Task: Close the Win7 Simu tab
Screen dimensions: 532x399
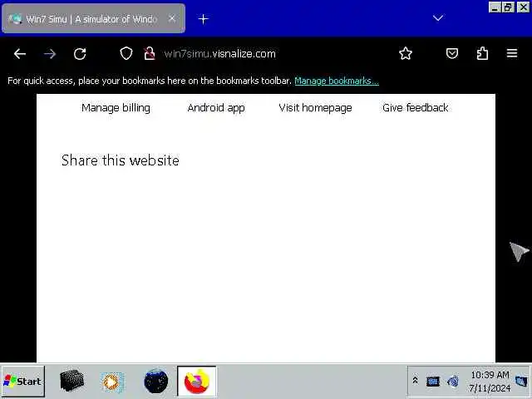Action: [172, 18]
